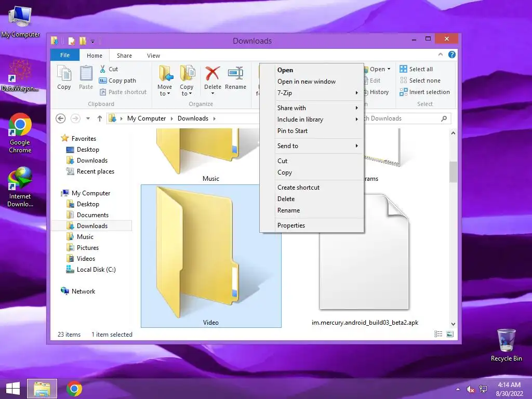
Task: Switch to details view icon in status bar
Action: point(438,334)
